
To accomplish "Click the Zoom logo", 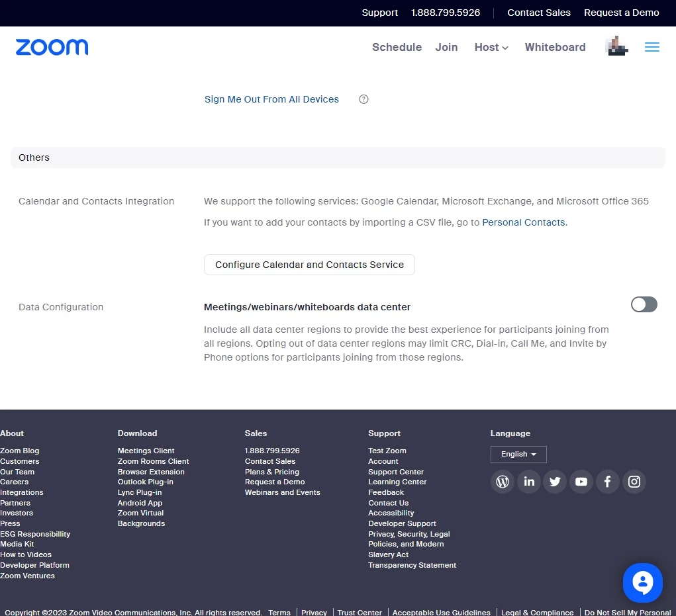I will pyautogui.click(x=52, y=47).
